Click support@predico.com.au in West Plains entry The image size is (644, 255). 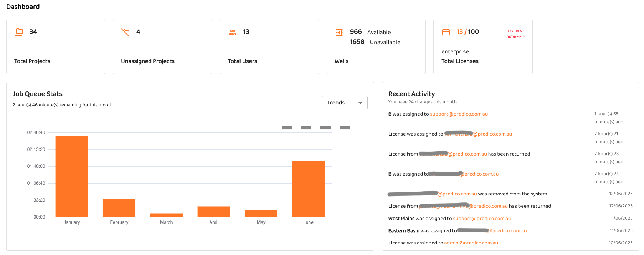(x=482, y=219)
